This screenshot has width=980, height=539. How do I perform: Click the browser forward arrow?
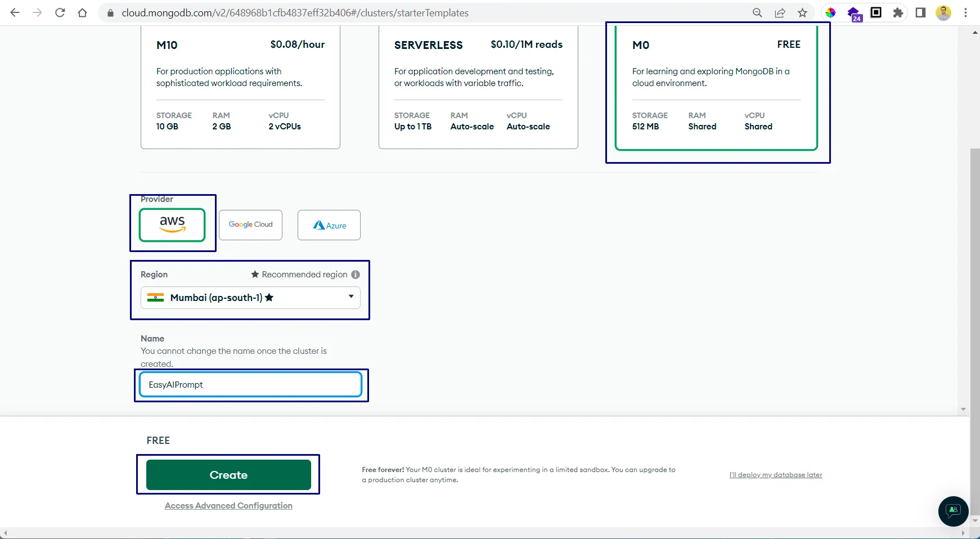[38, 12]
